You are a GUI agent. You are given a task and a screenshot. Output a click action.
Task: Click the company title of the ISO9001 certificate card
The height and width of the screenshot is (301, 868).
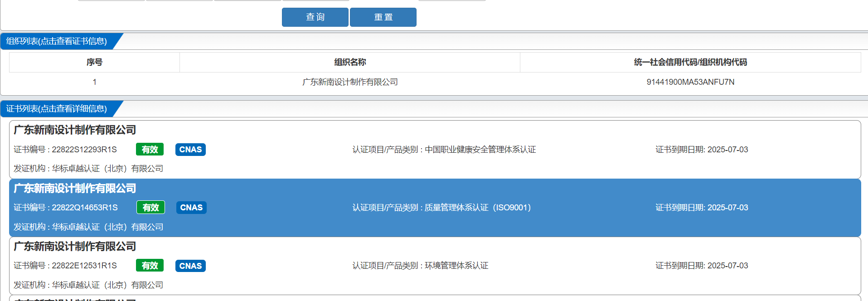click(x=75, y=188)
